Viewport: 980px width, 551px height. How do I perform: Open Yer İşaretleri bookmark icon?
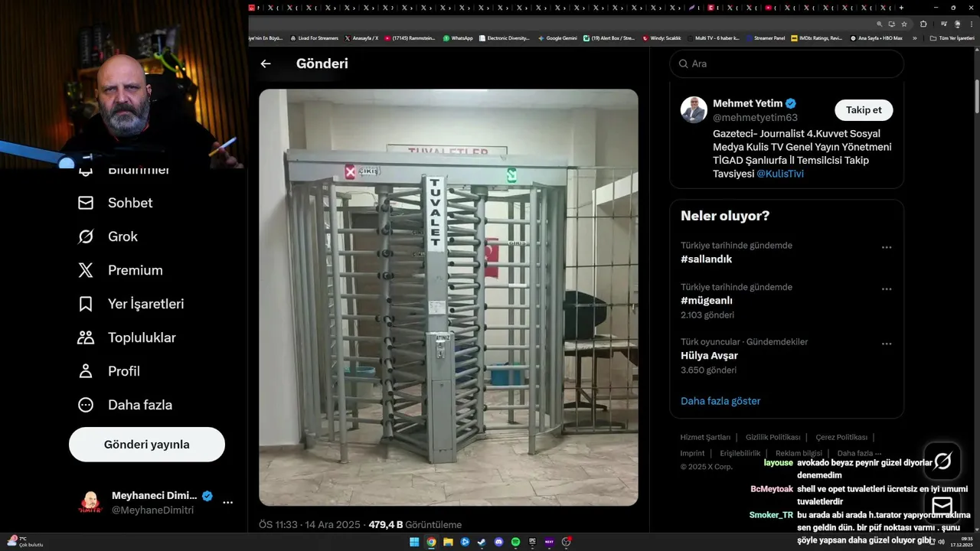tap(86, 304)
